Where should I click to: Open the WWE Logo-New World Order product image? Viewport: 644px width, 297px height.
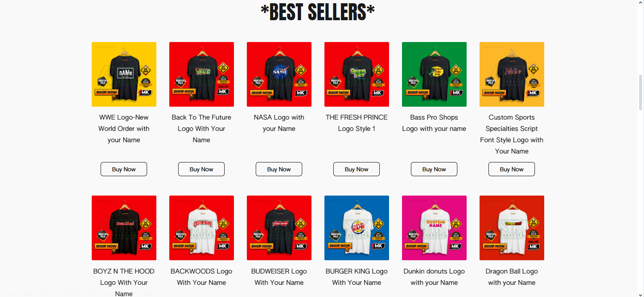point(124,74)
